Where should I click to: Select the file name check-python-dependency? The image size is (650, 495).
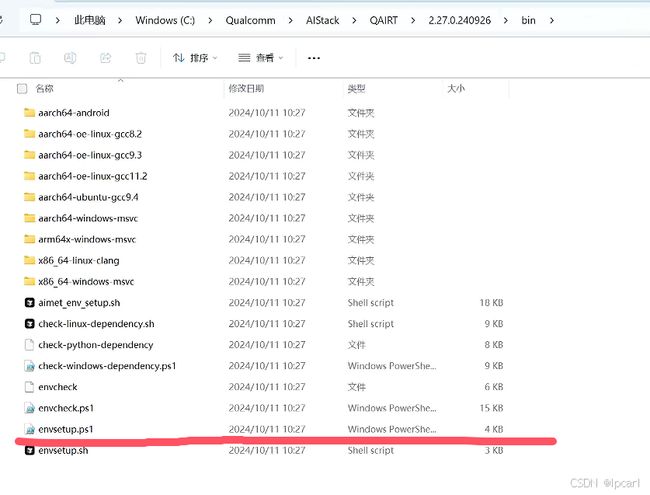(96, 345)
